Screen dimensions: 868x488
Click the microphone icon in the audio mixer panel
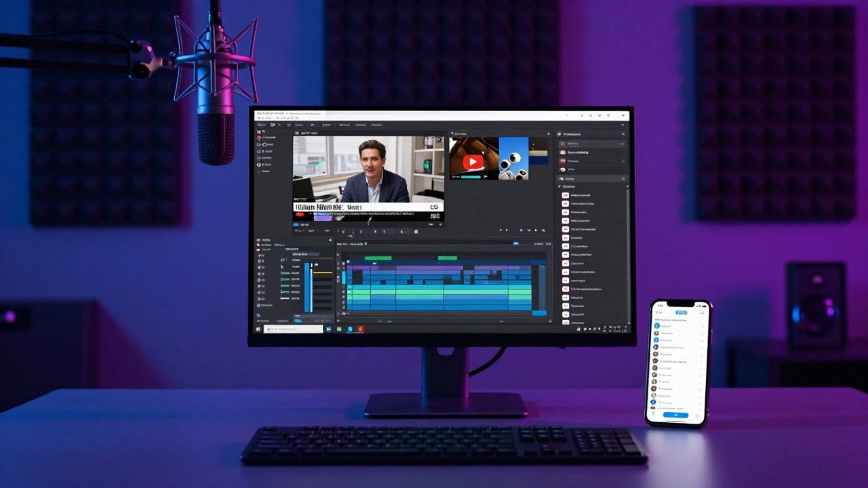click(315, 264)
